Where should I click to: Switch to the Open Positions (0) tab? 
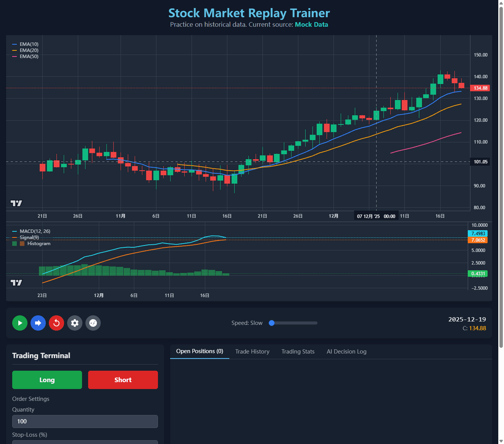click(x=200, y=351)
